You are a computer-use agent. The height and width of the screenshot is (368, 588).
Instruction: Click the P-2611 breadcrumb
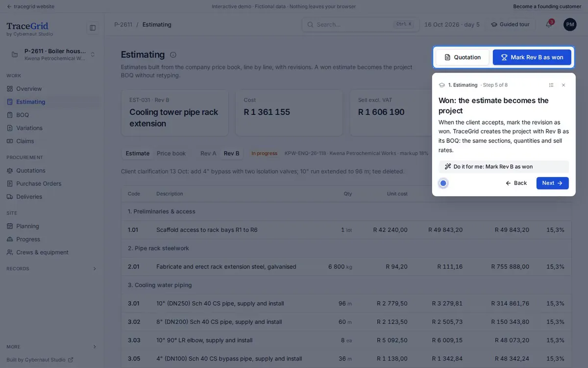click(123, 25)
